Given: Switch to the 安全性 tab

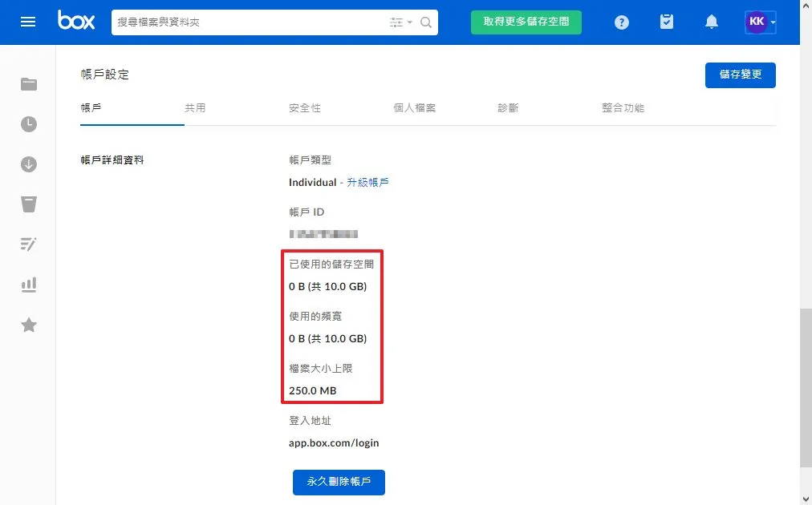Looking at the screenshot, I should (305, 107).
